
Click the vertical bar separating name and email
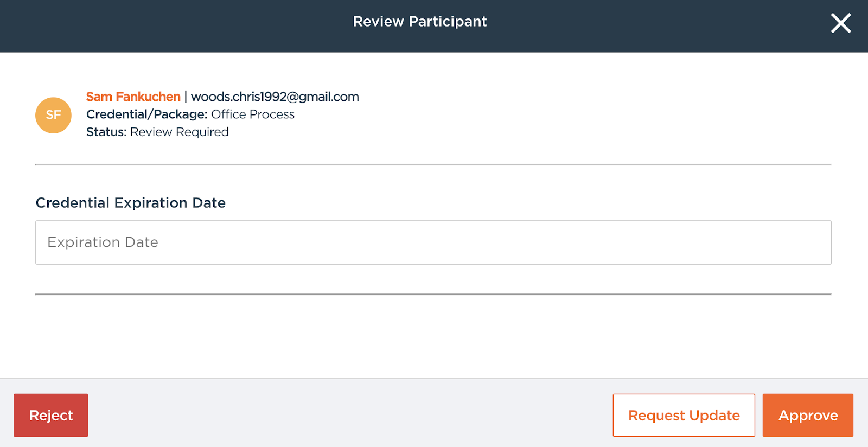point(186,97)
